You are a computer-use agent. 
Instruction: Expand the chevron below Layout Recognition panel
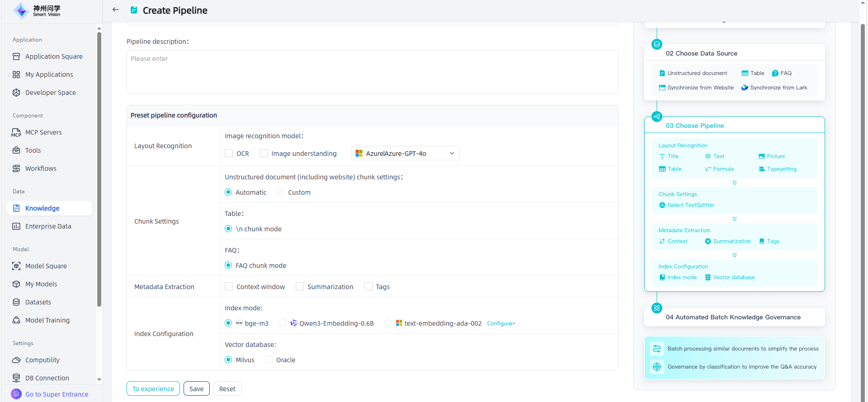(x=735, y=182)
